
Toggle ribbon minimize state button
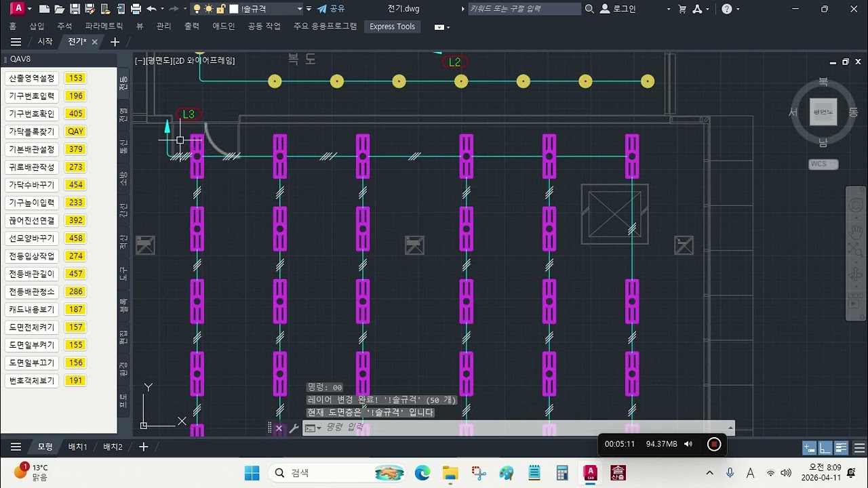(439, 27)
